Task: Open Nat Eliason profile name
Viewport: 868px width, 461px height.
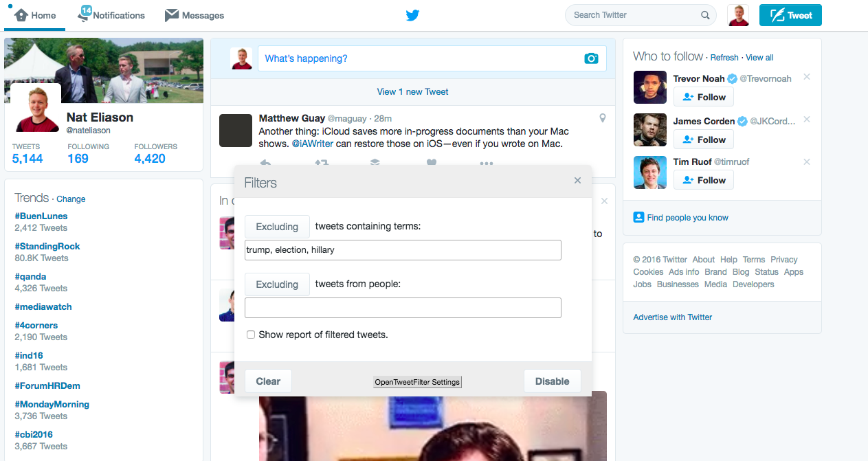Action: coord(100,117)
